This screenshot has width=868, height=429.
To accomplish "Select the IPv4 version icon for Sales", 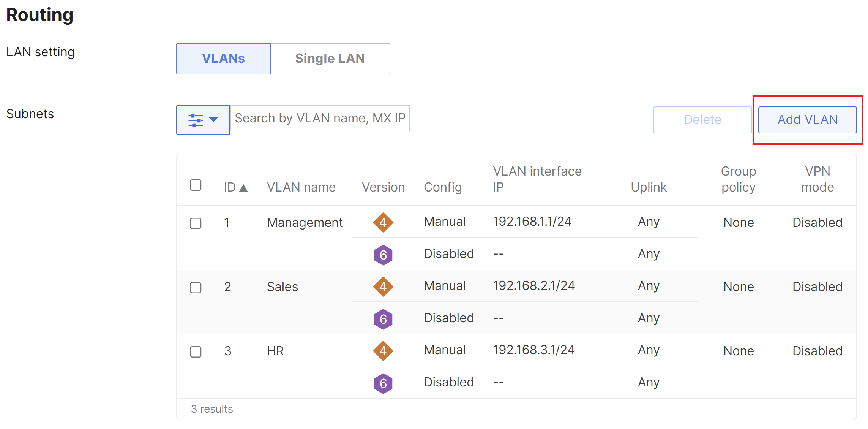I will [x=383, y=287].
